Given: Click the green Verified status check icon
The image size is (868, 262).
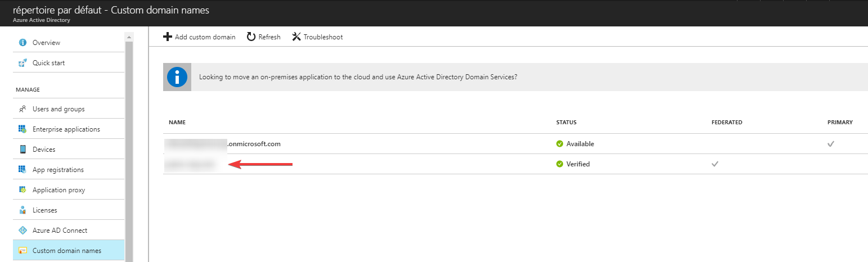Looking at the screenshot, I should pos(559,164).
